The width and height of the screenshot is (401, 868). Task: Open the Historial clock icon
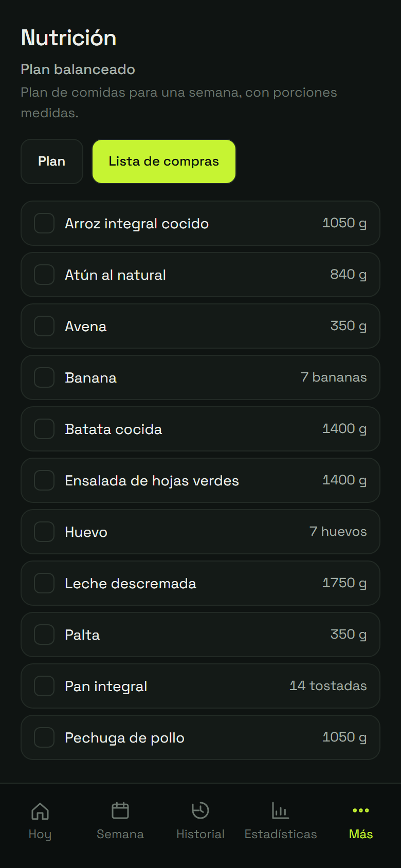click(x=200, y=811)
